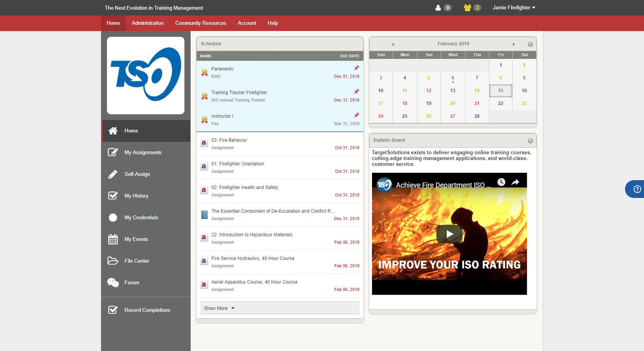Click the My Credentials badge icon

point(113,217)
